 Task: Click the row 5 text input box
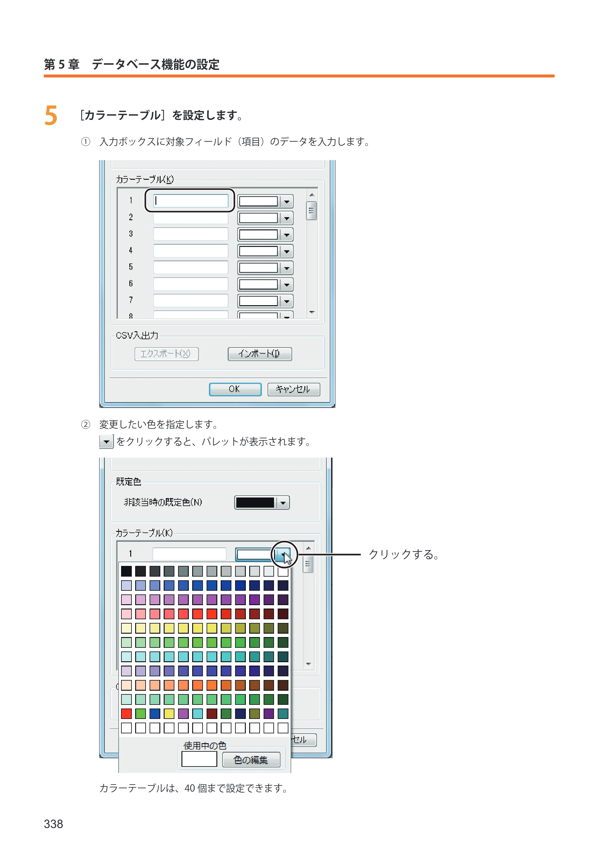tap(191, 268)
